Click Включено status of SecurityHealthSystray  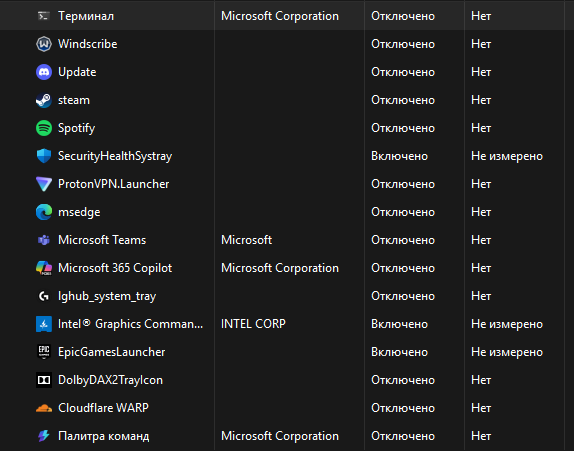399,156
